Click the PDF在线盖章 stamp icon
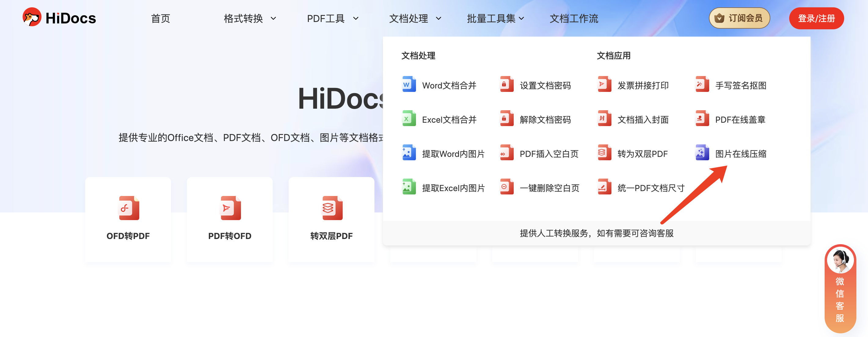The width and height of the screenshot is (868, 337). [702, 119]
